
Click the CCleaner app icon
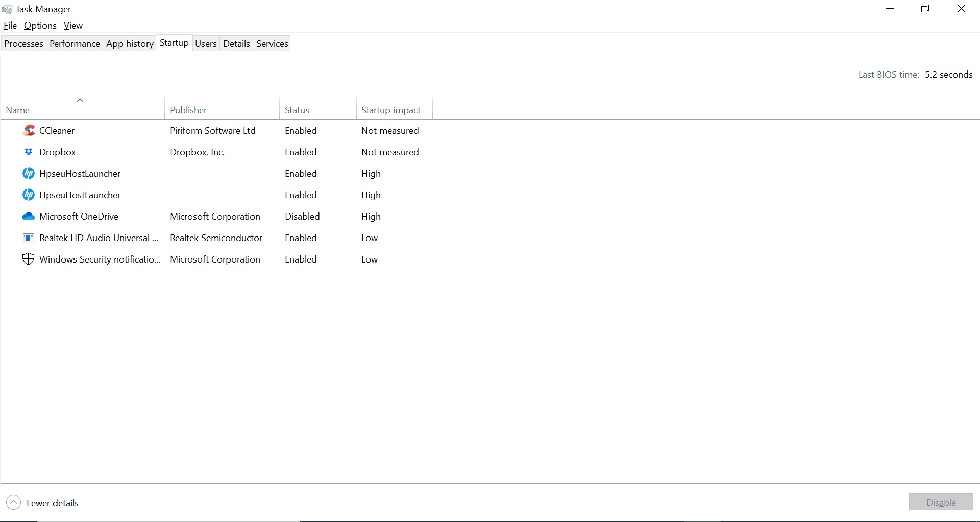point(29,131)
